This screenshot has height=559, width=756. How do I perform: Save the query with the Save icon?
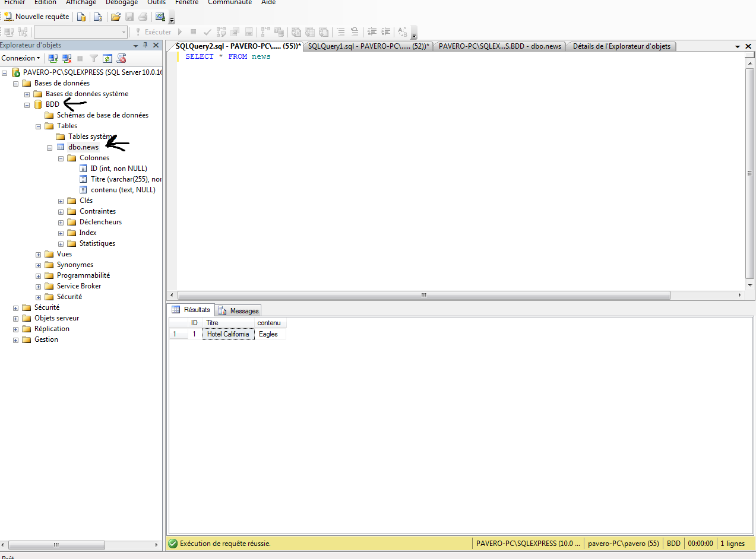coord(129,16)
